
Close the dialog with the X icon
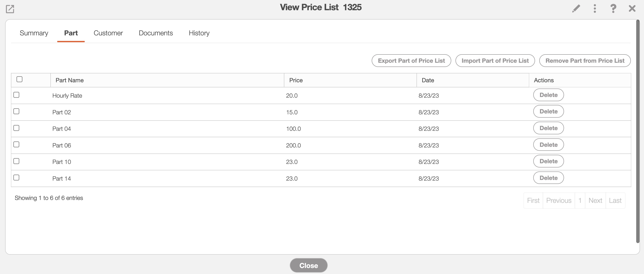tap(632, 8)
